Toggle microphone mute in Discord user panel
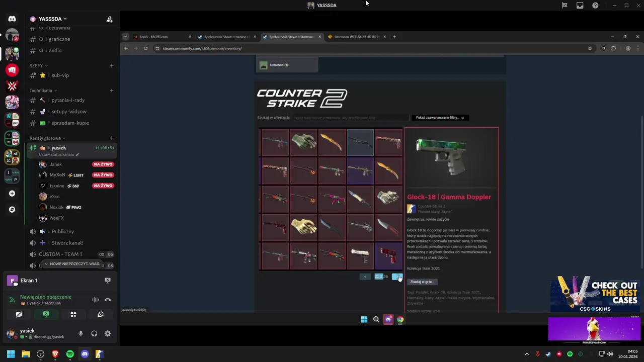 tap(80, 333)
